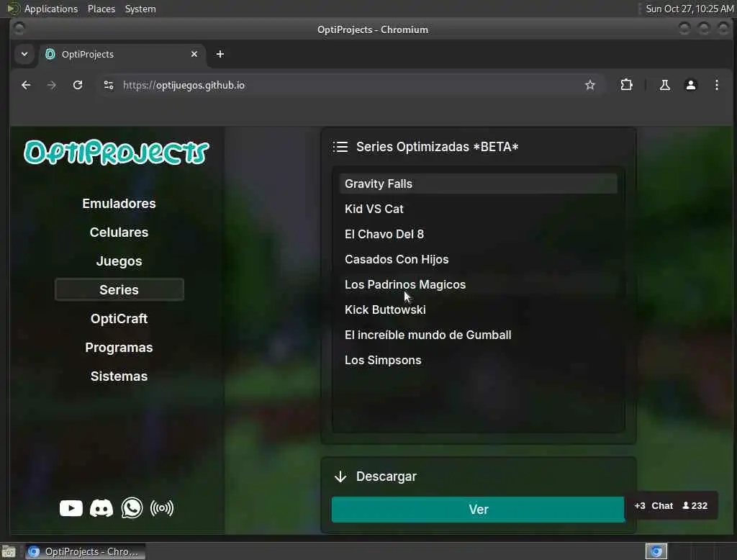Select Gravity Falls in the series list

pyautogui.click(x=478, y=184)
